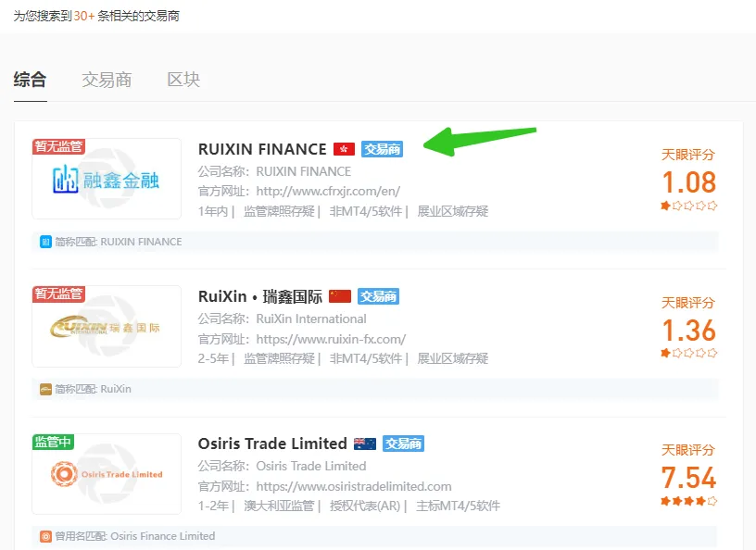Viewport: 756px width, 550px height.
Task: Visit http://www.cfrxjr.com/en/ website link
Action: [328, 192]
